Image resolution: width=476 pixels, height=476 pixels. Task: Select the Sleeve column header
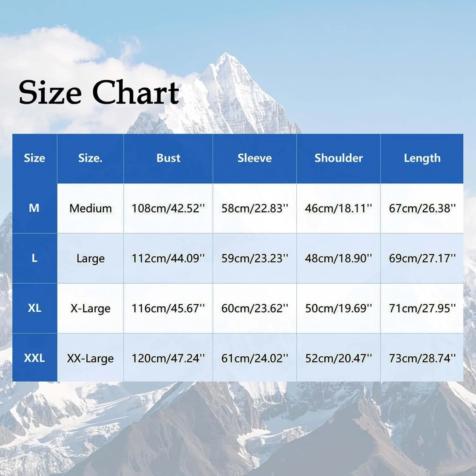coord(255,158)
